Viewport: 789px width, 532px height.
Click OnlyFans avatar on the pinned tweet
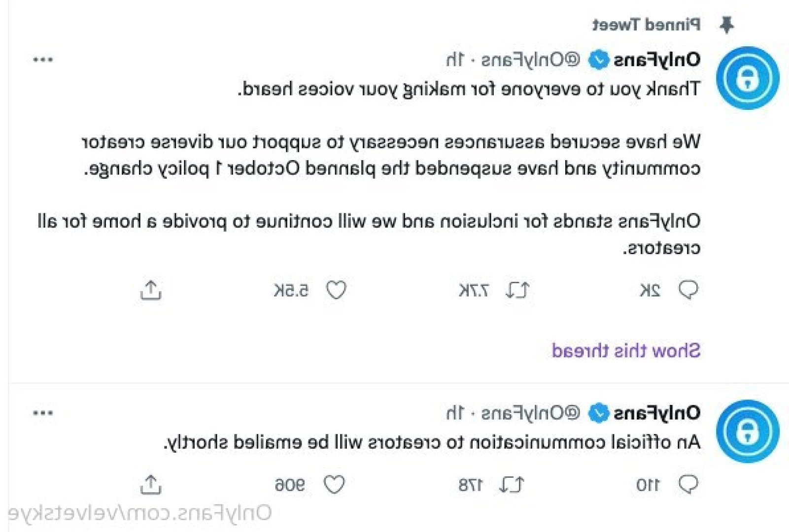(748, 78)
